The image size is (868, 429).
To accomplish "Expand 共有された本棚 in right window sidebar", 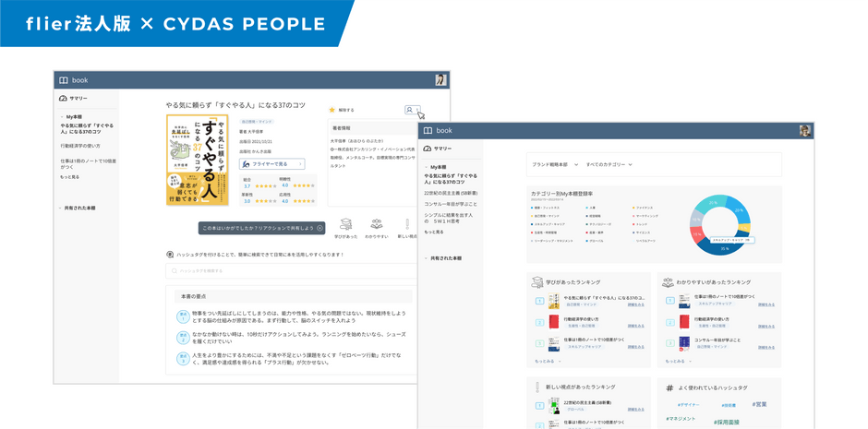I will pyautogui.click(x=426, y=258).
